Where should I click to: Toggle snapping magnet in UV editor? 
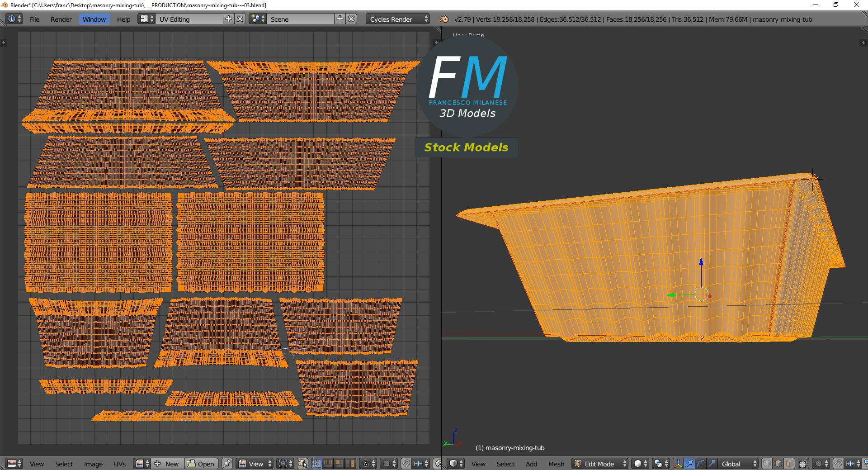(406, 464)
